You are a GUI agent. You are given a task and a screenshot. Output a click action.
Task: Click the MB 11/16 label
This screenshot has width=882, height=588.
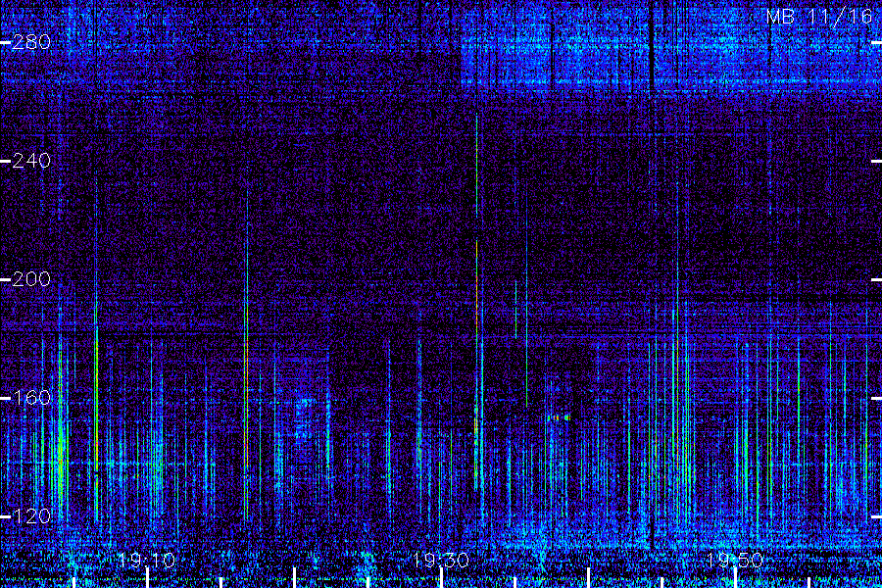(819, 17)
